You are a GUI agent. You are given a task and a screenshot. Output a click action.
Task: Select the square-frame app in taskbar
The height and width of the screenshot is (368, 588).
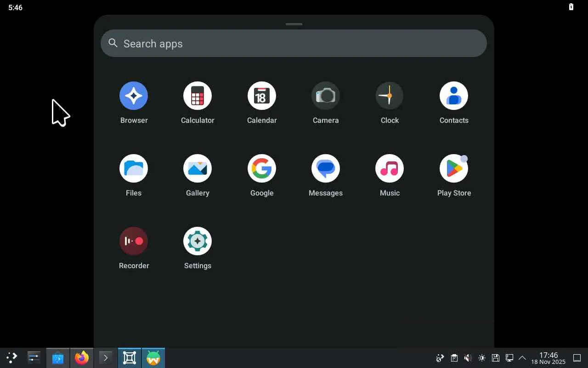[x=130, y=358]
